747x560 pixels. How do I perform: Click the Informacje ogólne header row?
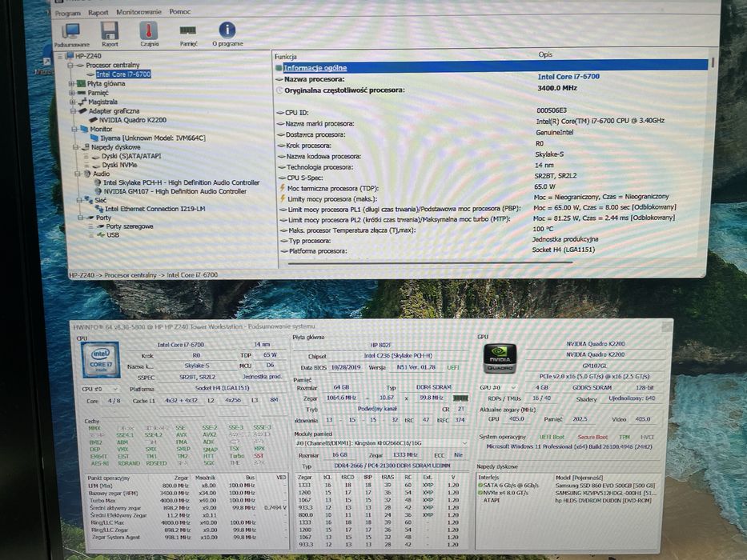point(491,66)
